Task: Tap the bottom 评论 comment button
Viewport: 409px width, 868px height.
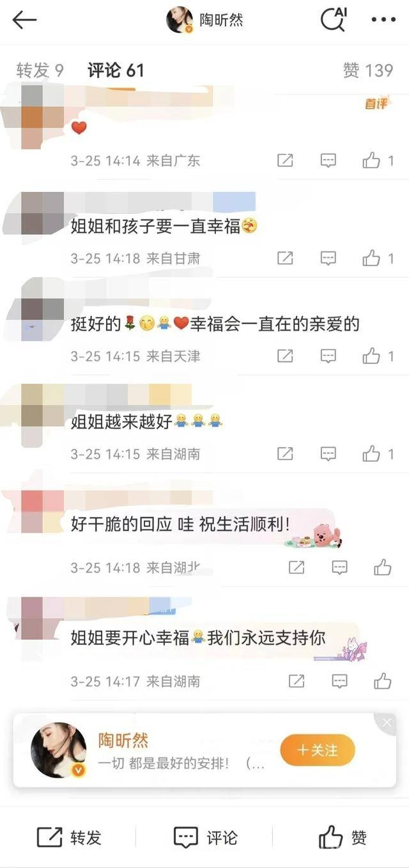Action: point(205,837)
